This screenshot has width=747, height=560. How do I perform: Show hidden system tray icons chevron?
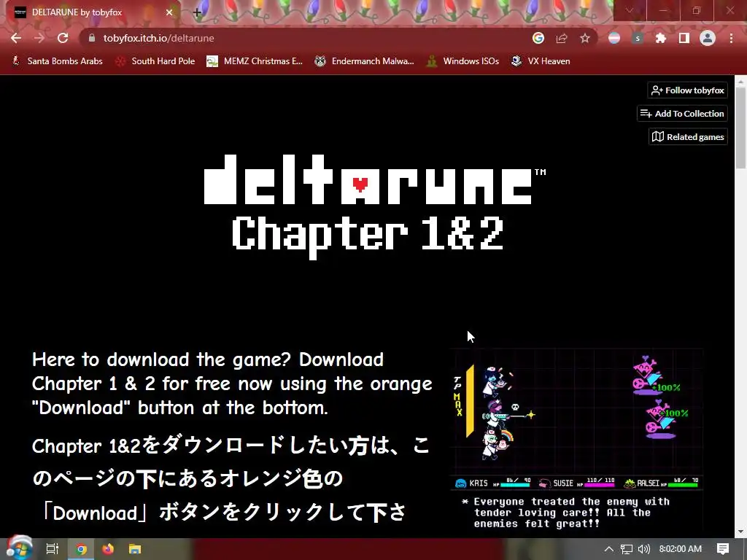coord(609,549)
